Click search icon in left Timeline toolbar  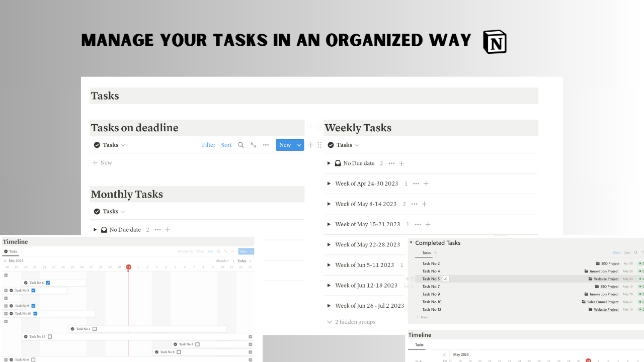(219, 251)
